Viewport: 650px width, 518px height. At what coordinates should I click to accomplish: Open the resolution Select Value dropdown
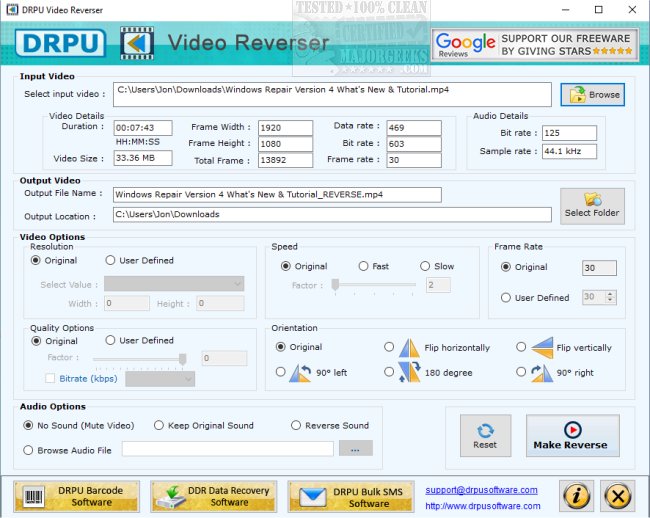pos(174,284)
